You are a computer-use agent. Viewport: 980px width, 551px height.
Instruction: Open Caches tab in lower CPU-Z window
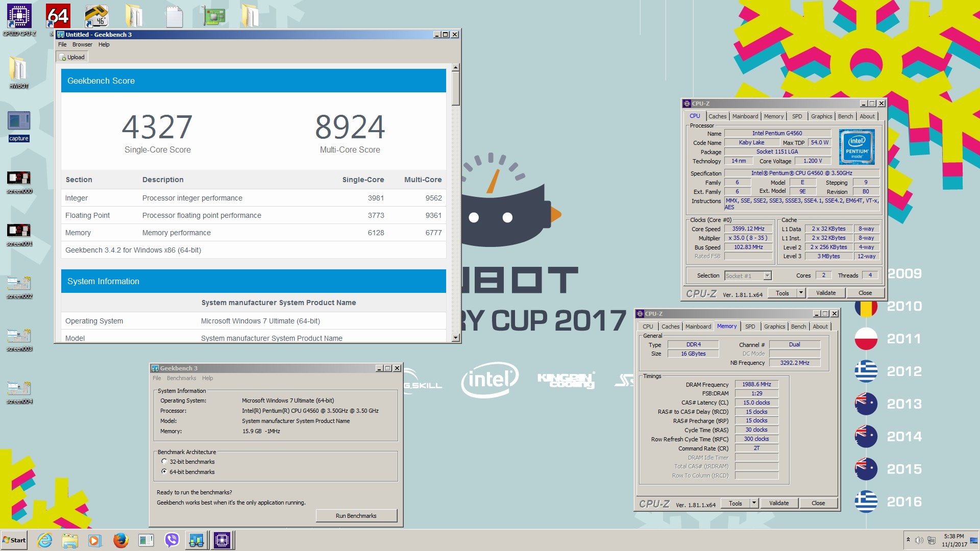670,327
